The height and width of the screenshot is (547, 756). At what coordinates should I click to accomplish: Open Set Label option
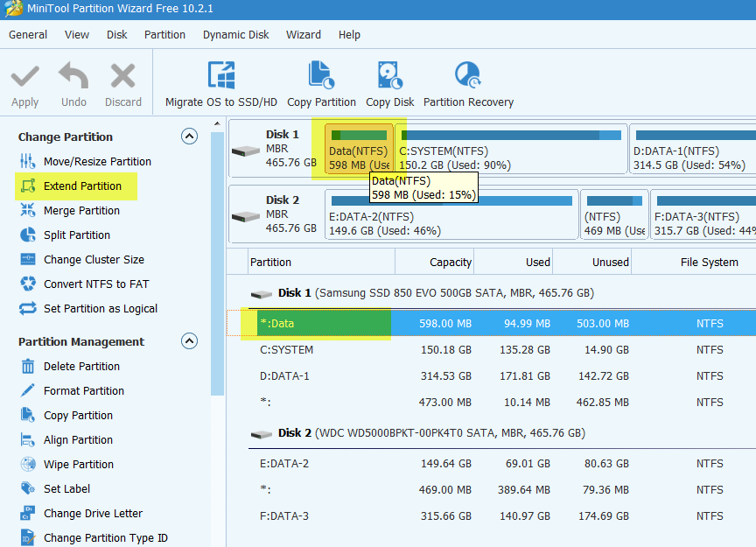pyautogui.click(x=55, y=488)
